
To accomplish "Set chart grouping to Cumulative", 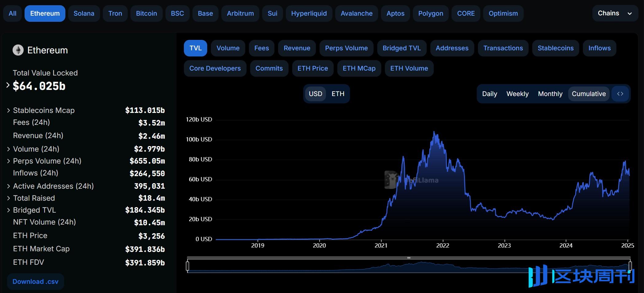I will pos(589,94).
